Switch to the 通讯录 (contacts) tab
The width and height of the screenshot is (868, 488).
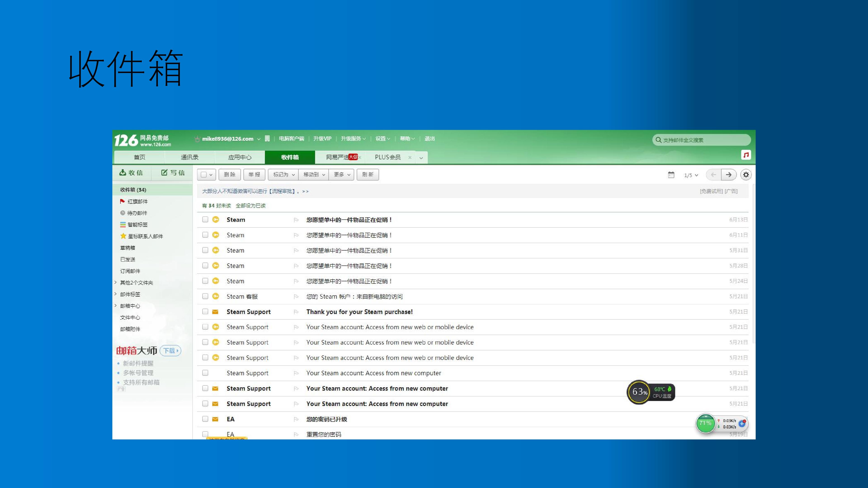189,157
